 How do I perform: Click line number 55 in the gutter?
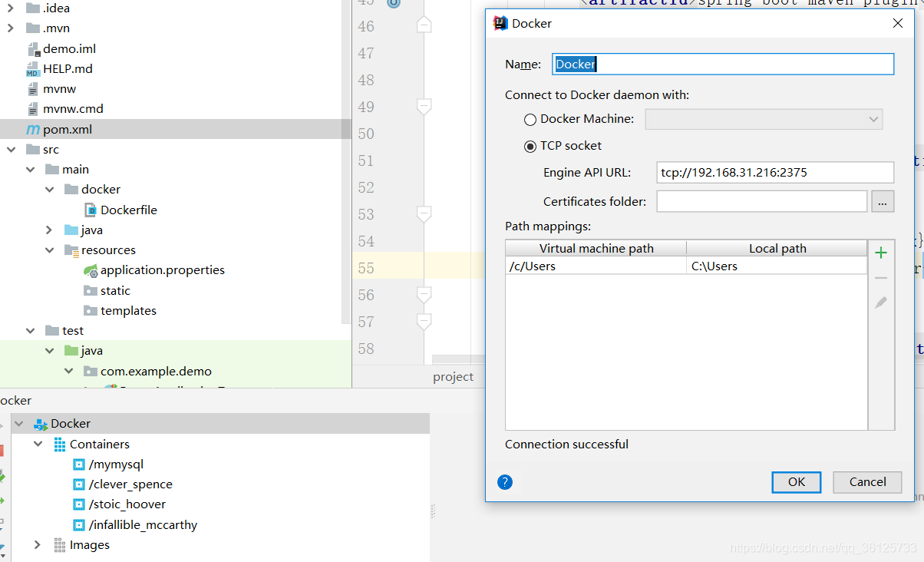[x=365, y=268]
